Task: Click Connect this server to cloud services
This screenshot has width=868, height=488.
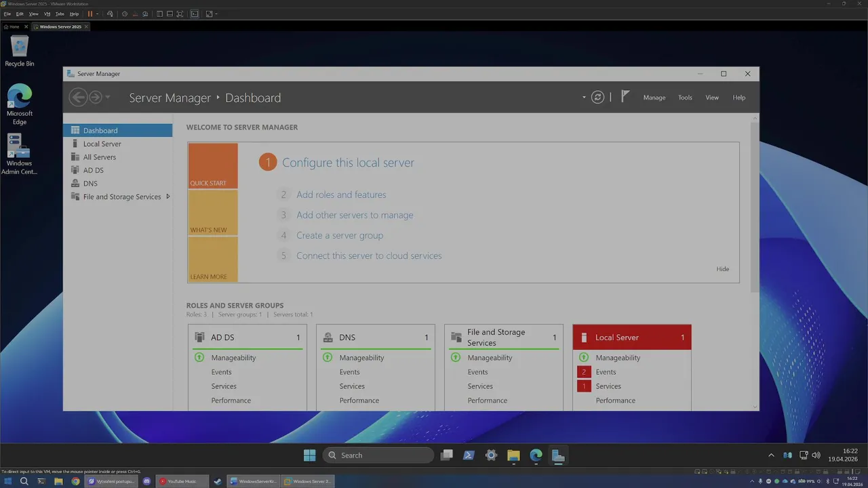Action: [x=369, y=256]
